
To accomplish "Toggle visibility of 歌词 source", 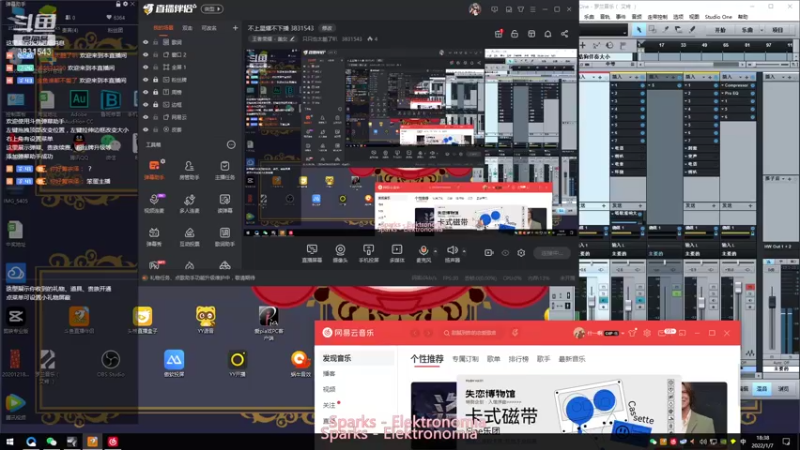I will 145,42.
